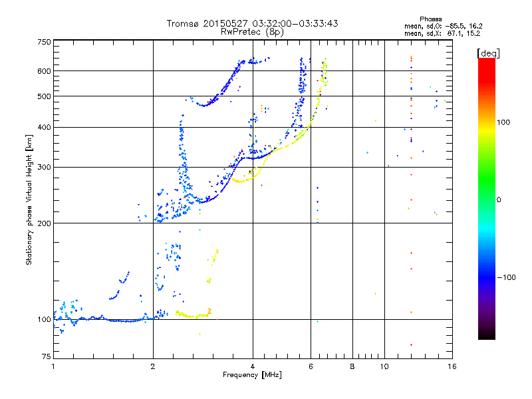Image resolution: width=532 pixels, height=399 pixels.
Task: Click the x-axis tick label '4'
Action: coord(253,366)
